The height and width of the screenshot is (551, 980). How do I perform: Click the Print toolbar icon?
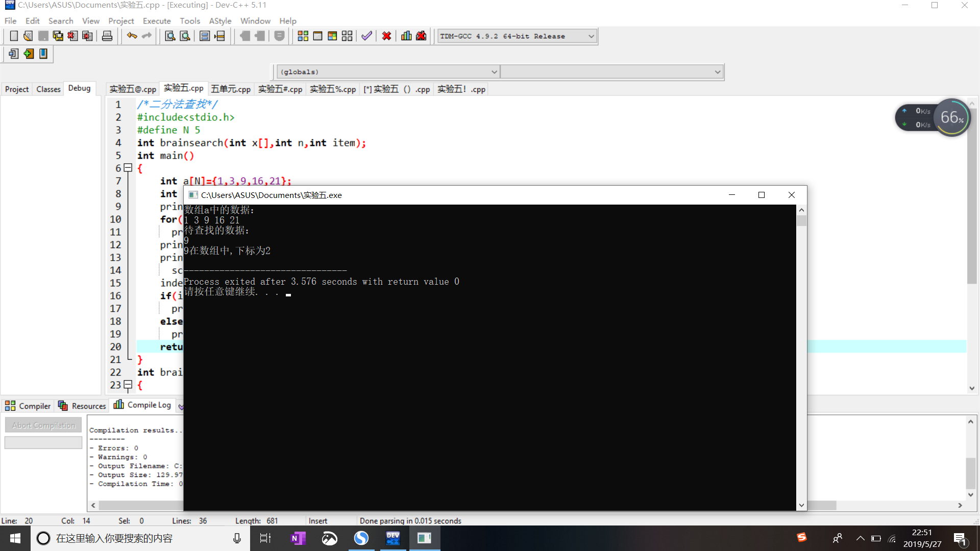107,36
